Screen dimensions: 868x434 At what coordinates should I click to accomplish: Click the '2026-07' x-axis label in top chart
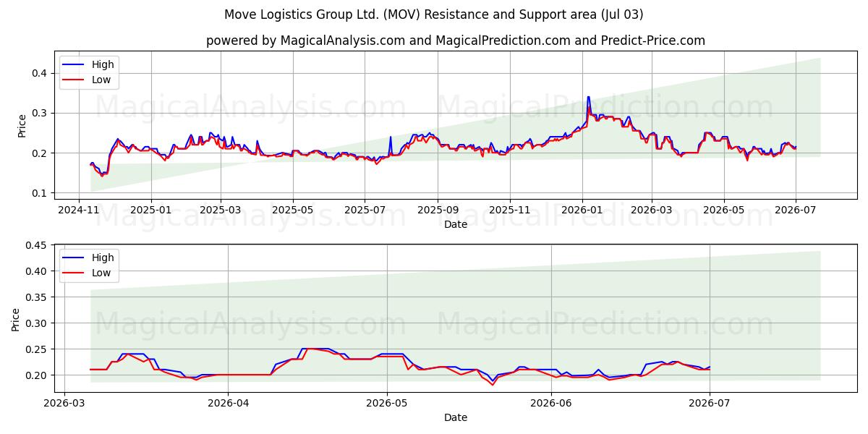coord(796,210)
